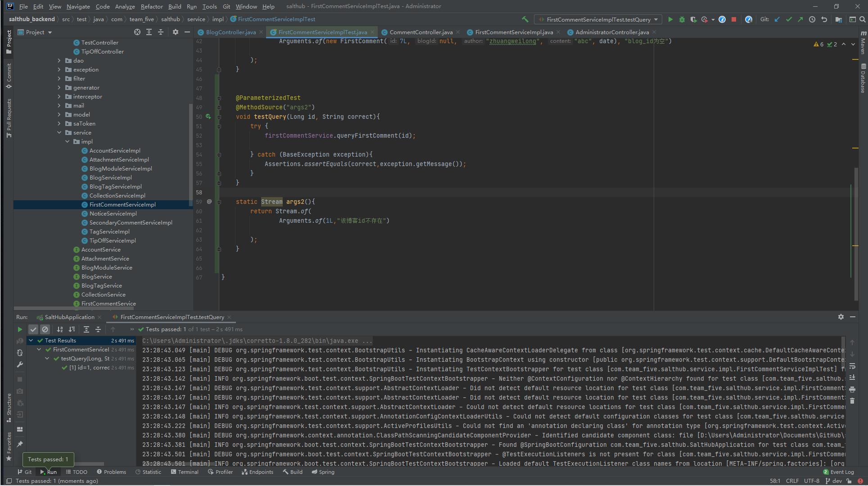
Task: Expand the exception folder
Action: 59,69
